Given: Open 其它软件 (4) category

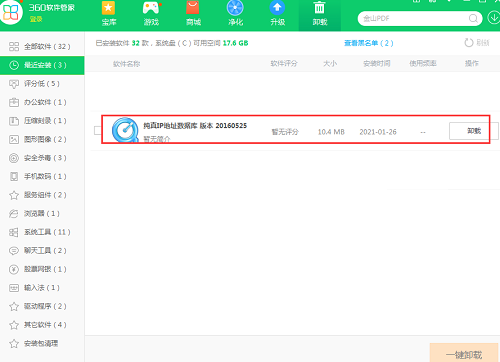Looking at the screenshot, I should pos(42,325).
